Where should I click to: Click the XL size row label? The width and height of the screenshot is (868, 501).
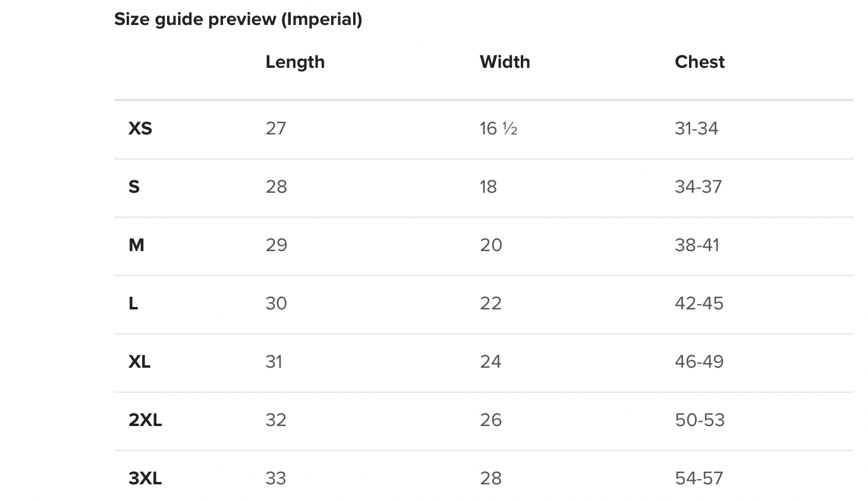(140, 362)
